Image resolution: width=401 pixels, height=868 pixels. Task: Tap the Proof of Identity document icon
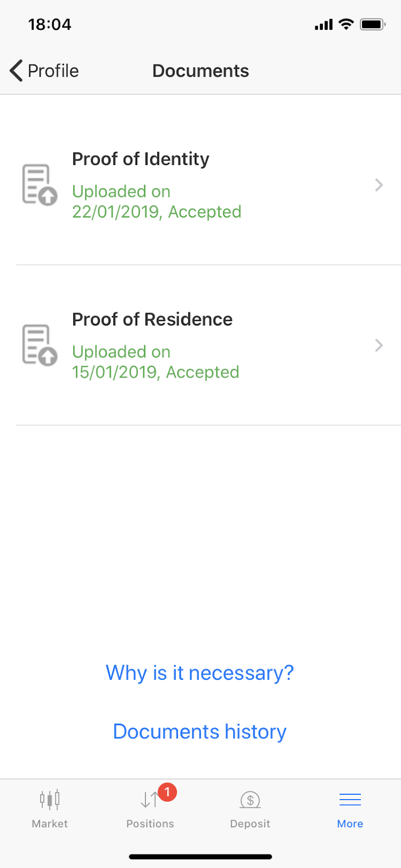point(39,185)
